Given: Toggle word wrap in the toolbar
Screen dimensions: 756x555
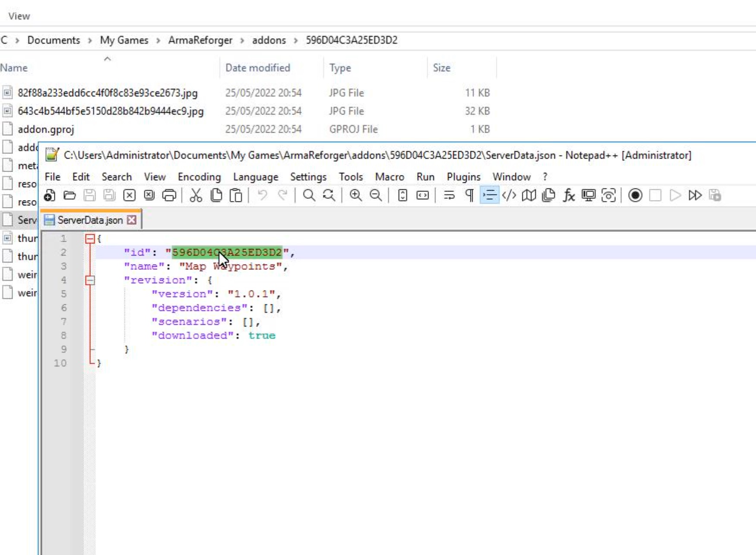Looking at the screenshot, I should (x=449, y=196).
